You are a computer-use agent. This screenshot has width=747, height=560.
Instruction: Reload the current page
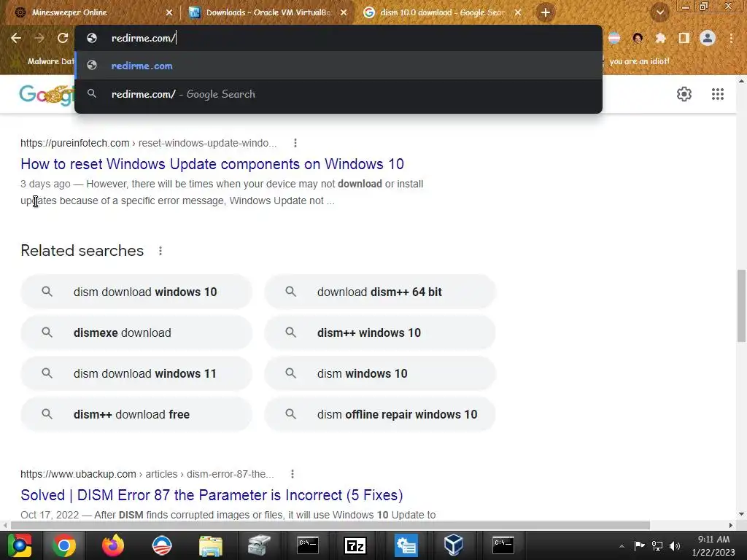point(63,38)
